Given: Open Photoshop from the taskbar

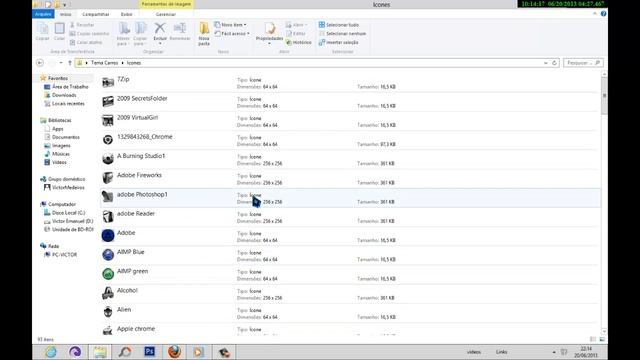Looking at the screenshot, I should (149, 352).
